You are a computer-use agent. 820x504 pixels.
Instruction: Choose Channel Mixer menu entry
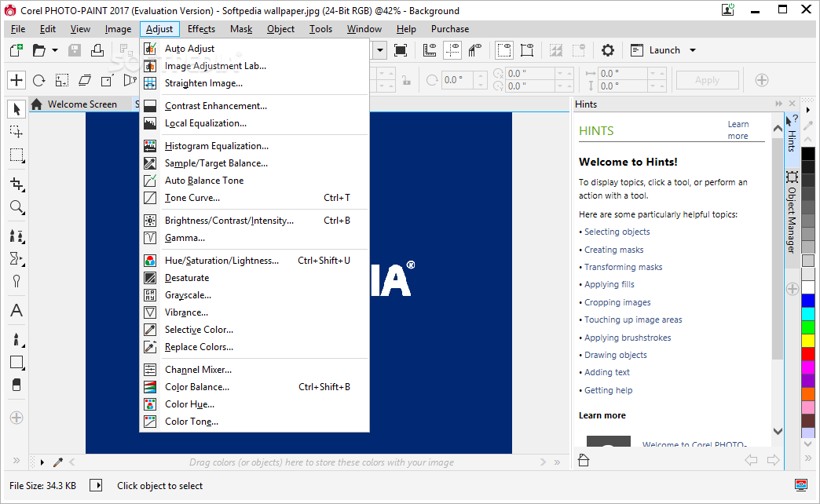253,370
